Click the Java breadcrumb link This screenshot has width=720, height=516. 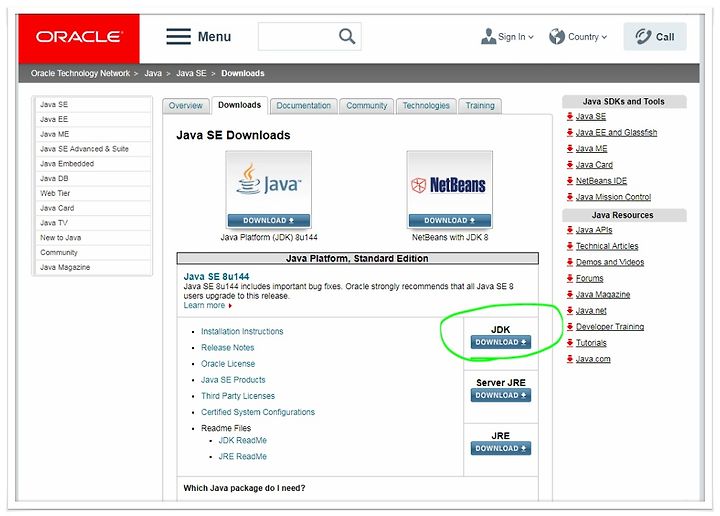153,73
